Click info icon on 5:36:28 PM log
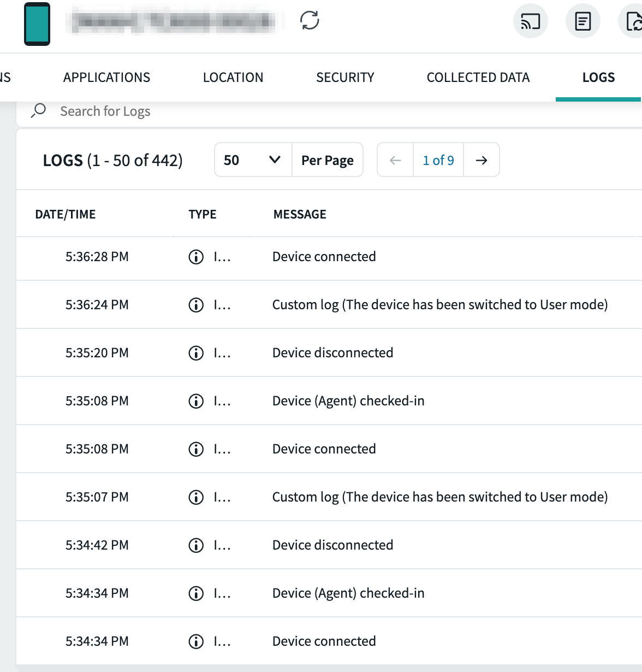The height and width of the screenshot is (672, 642). tap(196, 257)
